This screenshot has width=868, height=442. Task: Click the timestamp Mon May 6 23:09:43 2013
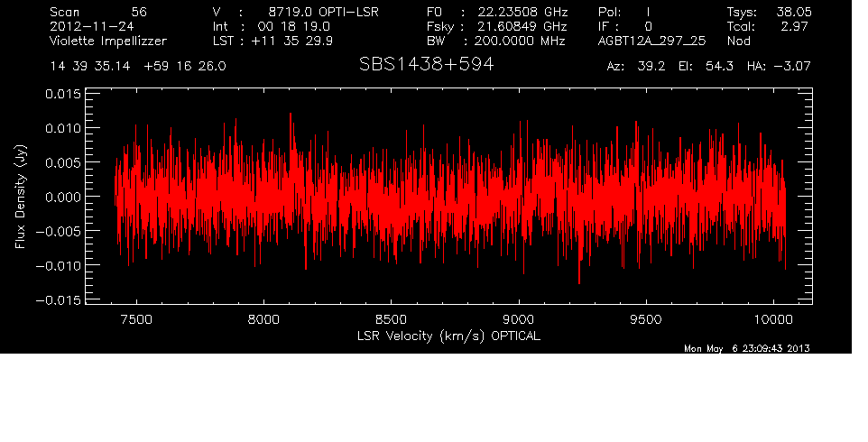[x=747, y=348]
